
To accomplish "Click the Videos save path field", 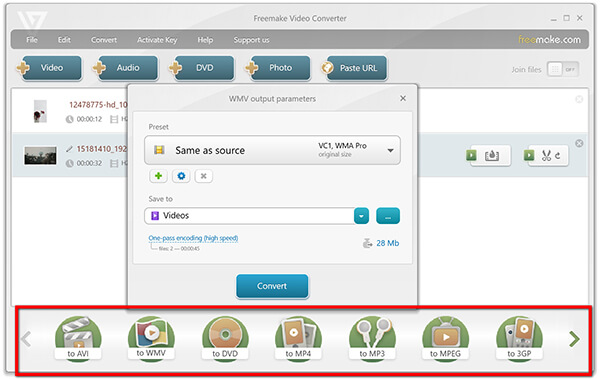I will tap(249, 216).
